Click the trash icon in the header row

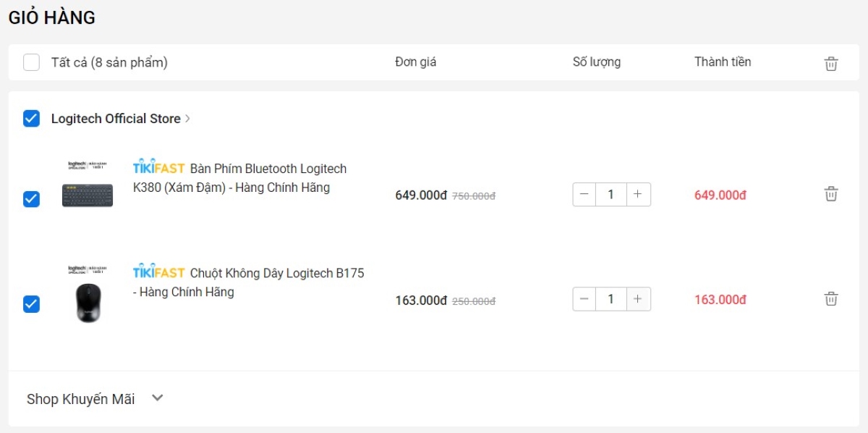pyautogui.click(x=831, y=64)
